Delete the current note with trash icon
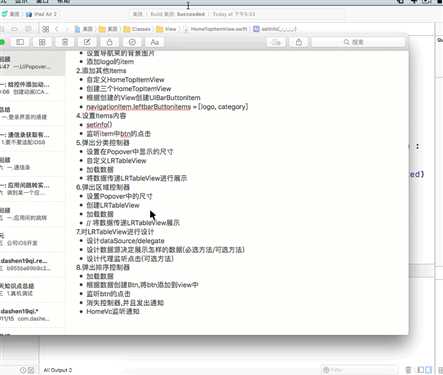Image resolution: width=443 pixels, height=375 pixels. [x=65, y=42]
